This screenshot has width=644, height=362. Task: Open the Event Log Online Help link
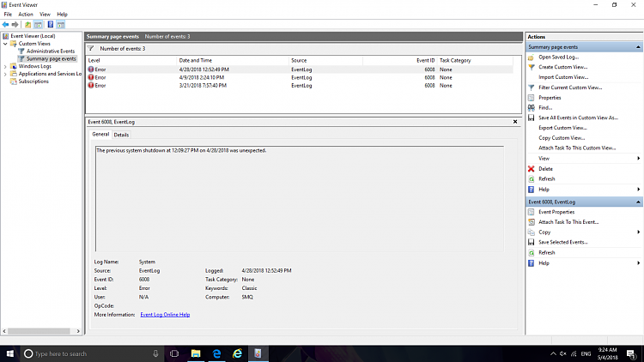[165, 315]
